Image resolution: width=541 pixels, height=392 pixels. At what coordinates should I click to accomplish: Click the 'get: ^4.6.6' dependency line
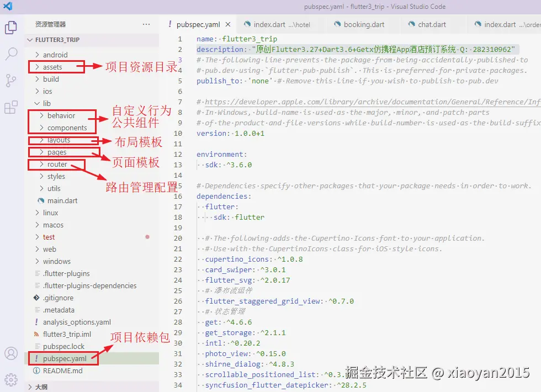(229, 322)
